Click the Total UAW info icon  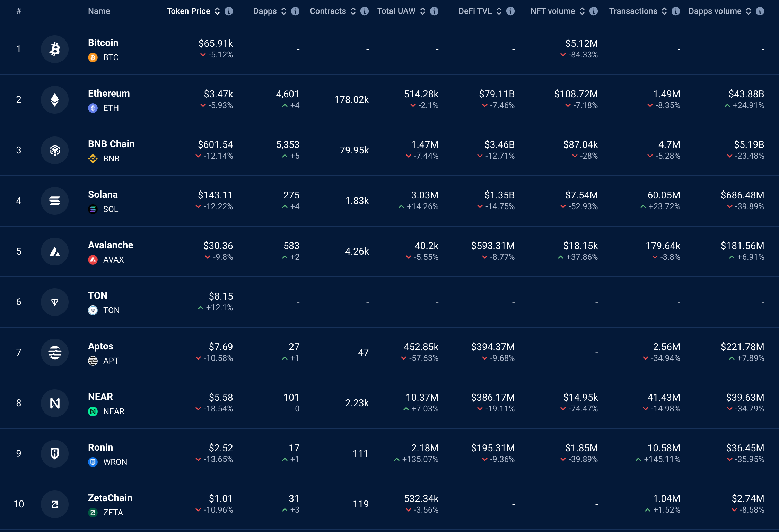[434, 11]
